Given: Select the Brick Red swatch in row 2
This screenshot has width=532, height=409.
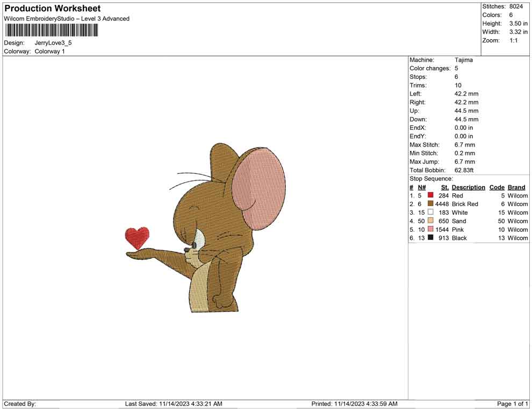Looking at the screenshot, I should tap(429, 204).
